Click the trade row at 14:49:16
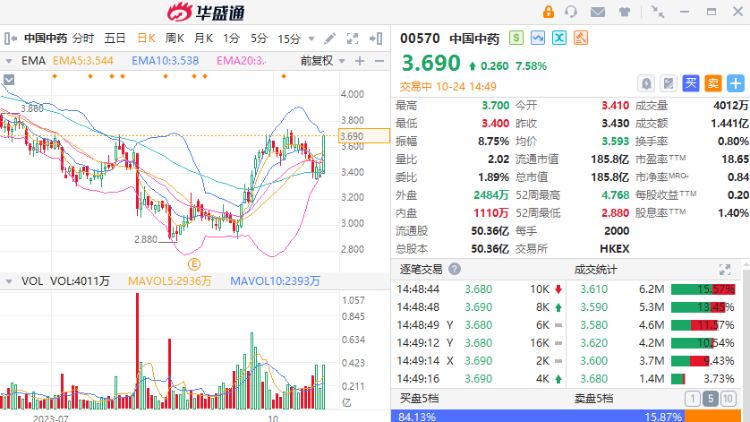The width and height of the screenshot is (750, 422). click(479, 379)
